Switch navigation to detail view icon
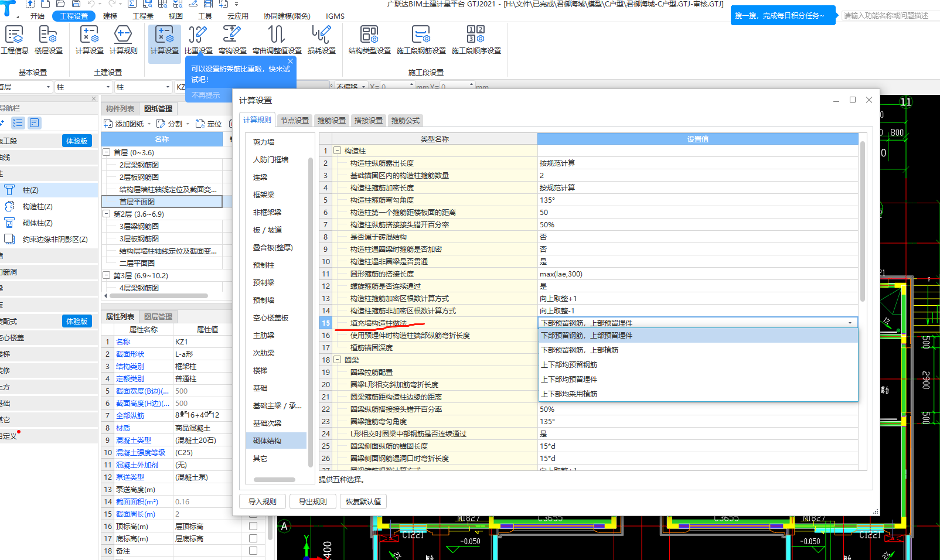Image resolution: width=940 pixels, height=560 pixels. [x=35, y=123]
